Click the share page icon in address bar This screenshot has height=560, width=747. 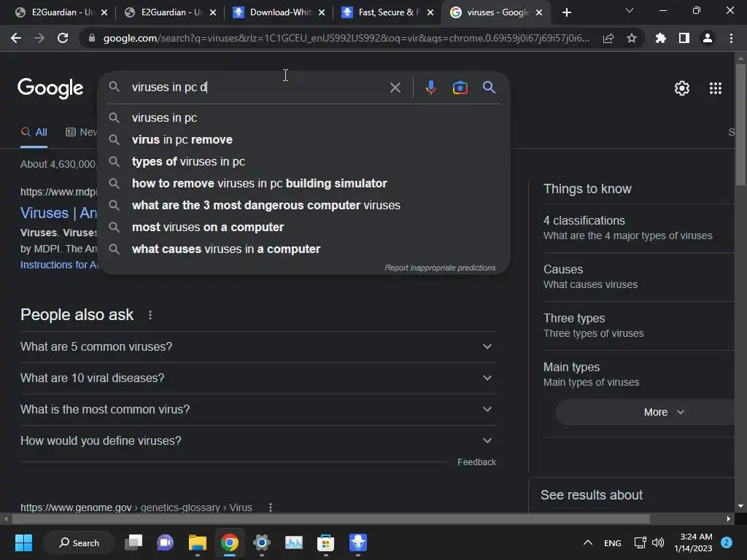(x=608, y=38)
